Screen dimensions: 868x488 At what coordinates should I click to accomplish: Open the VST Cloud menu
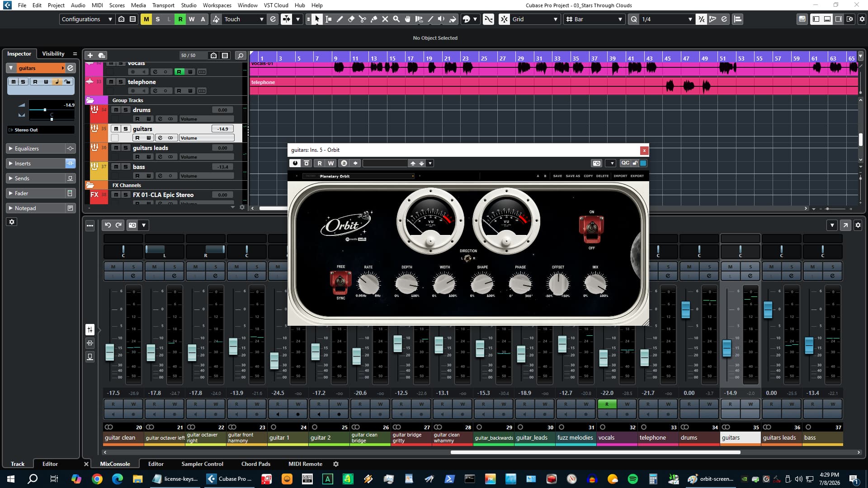coord(276,5)
